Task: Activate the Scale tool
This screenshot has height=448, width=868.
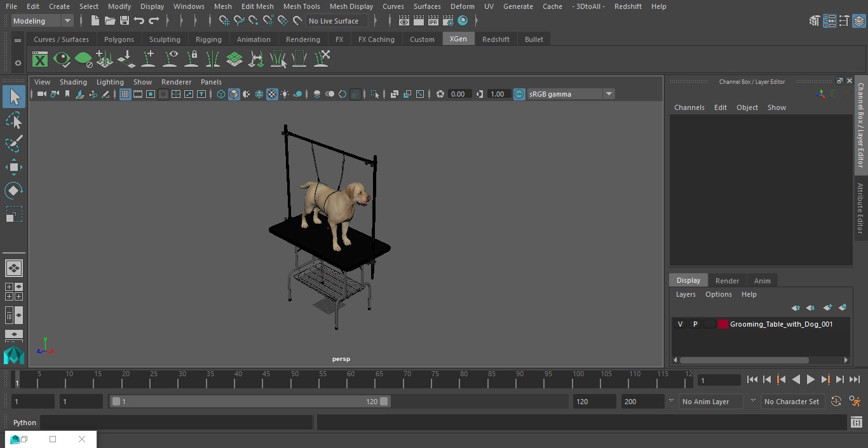Action: click(x=14, y=214)
